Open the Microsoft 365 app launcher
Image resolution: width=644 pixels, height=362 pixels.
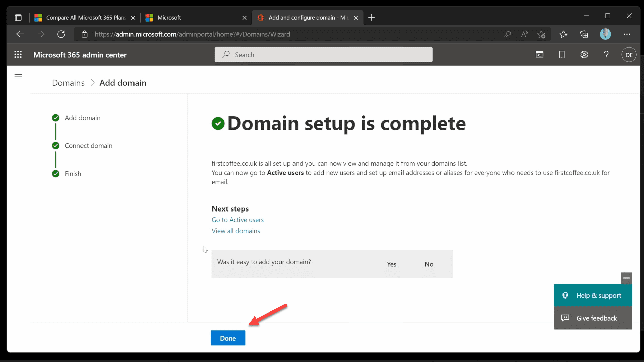tap(18, 54)
